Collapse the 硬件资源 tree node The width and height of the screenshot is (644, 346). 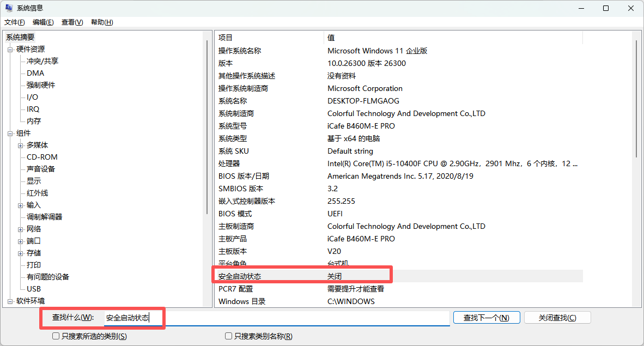click(x=10, y=50)
